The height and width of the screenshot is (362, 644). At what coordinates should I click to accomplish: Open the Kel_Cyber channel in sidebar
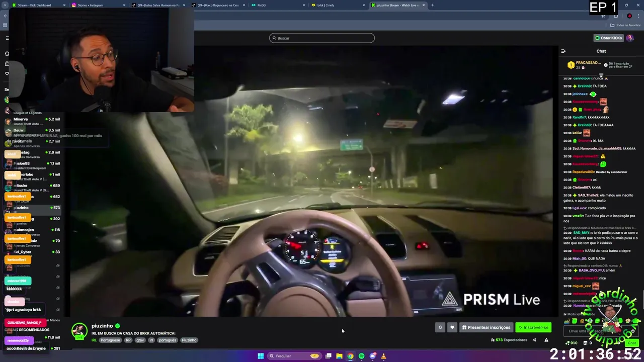click(x=32, y=254)
